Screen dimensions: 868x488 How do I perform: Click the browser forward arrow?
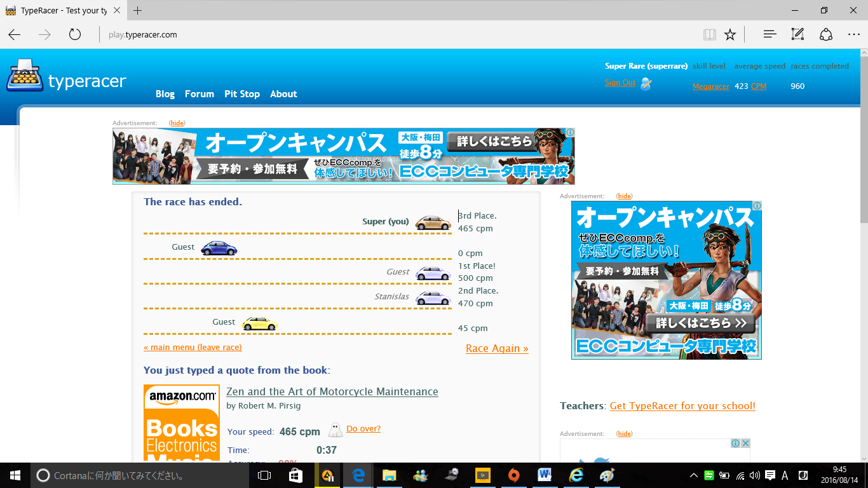click(44, 34)
